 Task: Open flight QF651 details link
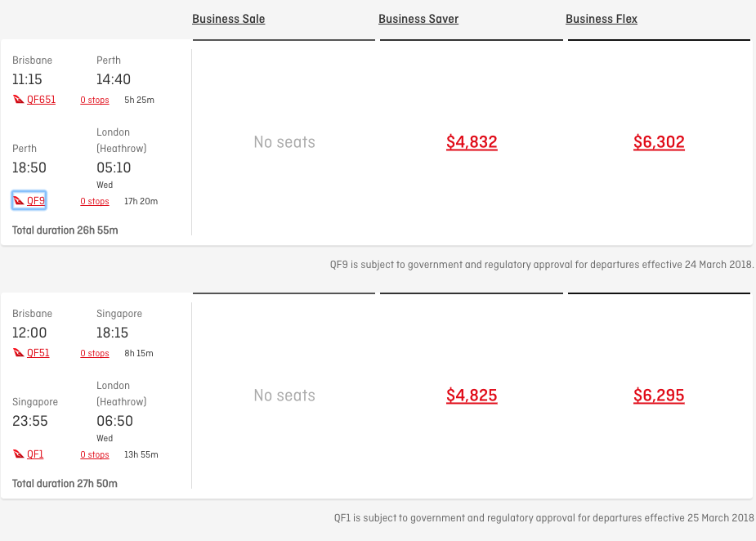pyautogui.click(x=41, y=100)
